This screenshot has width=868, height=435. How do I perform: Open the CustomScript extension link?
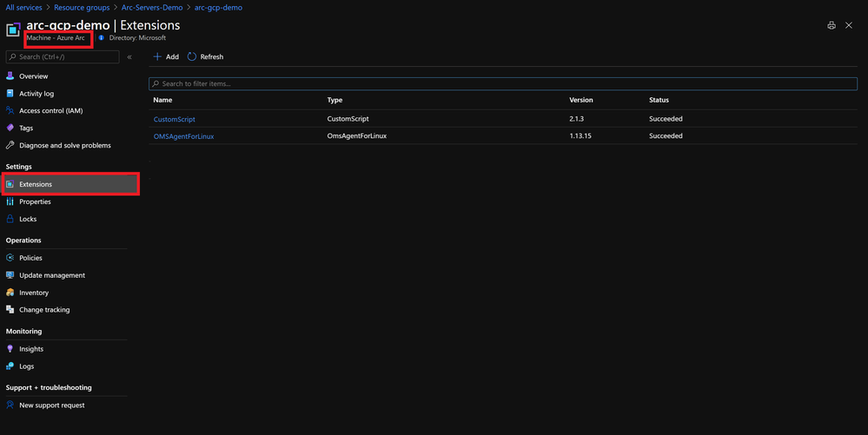coord(175,119)
